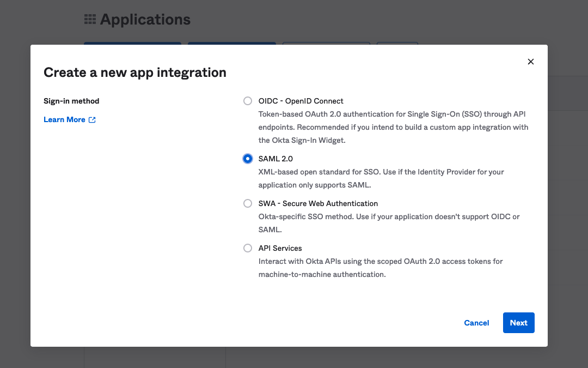Click the external link icon beside Learn More
Viewport: 588px width, 368px height.
[92, 120]
